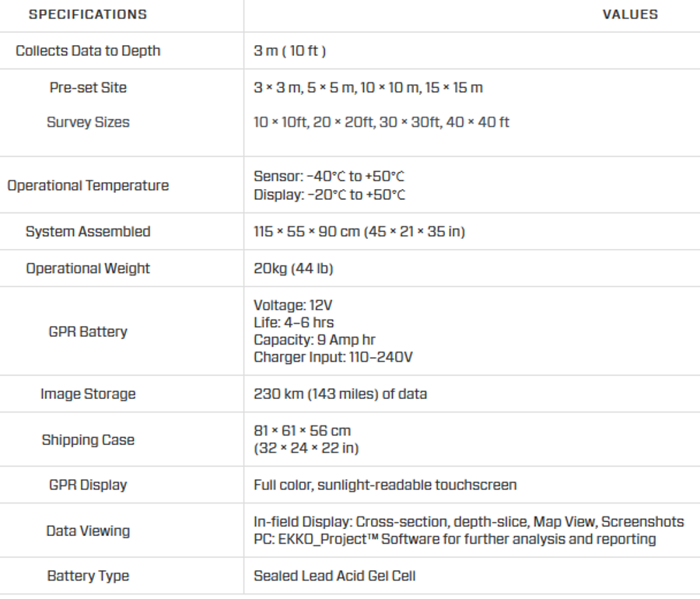Select the Operational Temperature label
The image size is (700, 599).
click(x=88, y=186)
